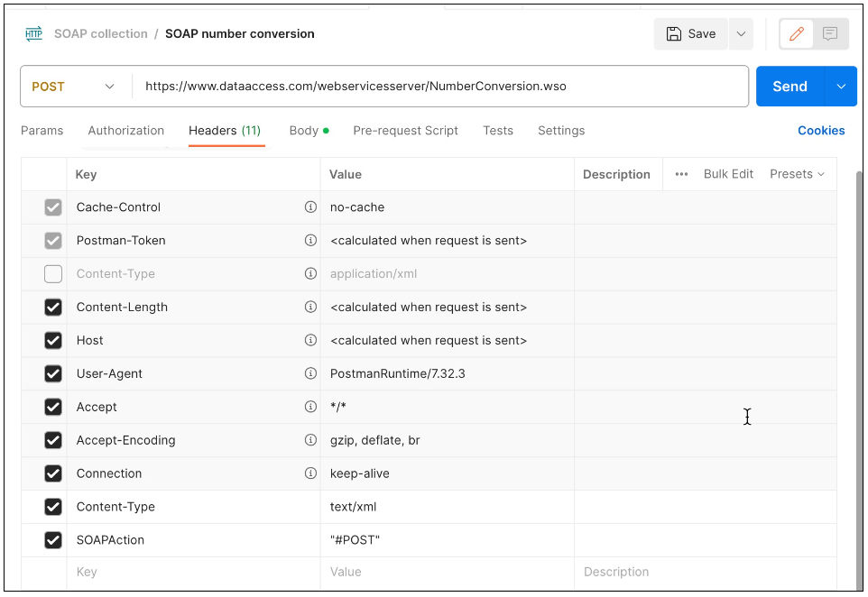Open the Presets dropdown

pos(797,174)
